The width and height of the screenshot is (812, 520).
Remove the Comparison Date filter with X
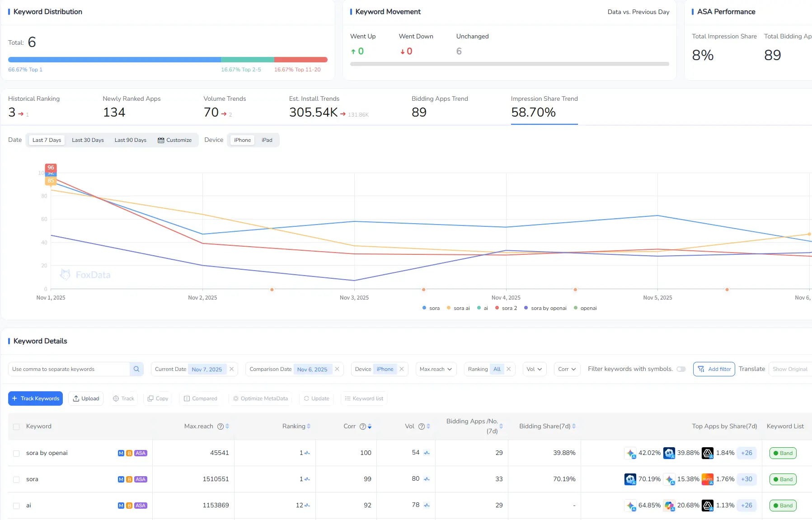pyautogui.click(x=337, y=369)
